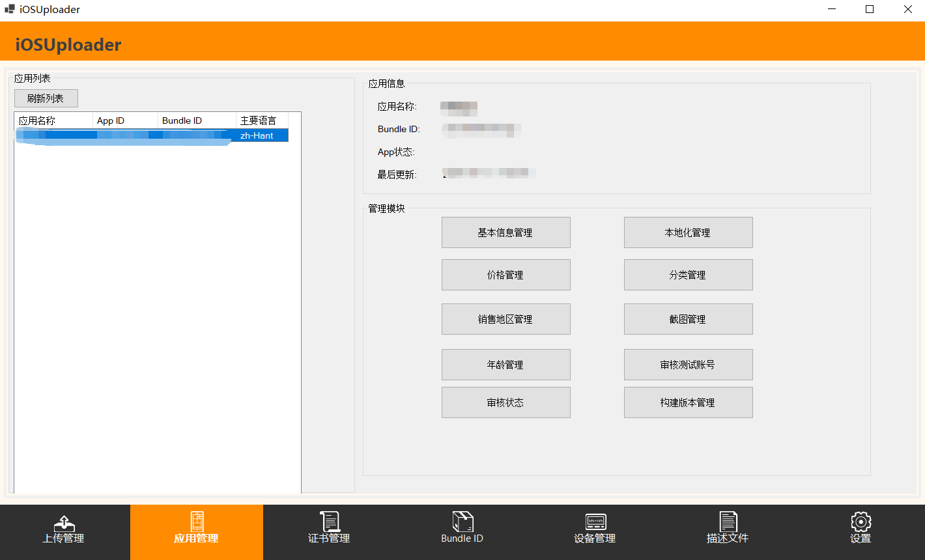
Task: Click the 主要语言 column header
Action: (x=261, y=120)
